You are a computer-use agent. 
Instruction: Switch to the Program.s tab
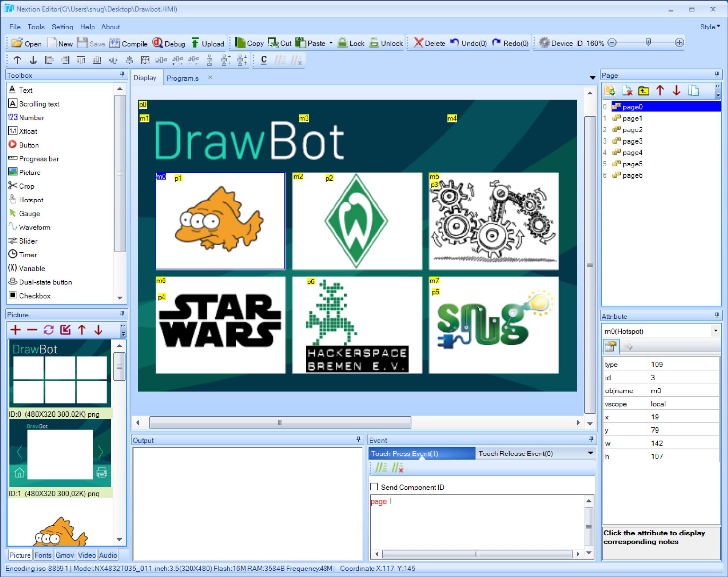point(182,78)
